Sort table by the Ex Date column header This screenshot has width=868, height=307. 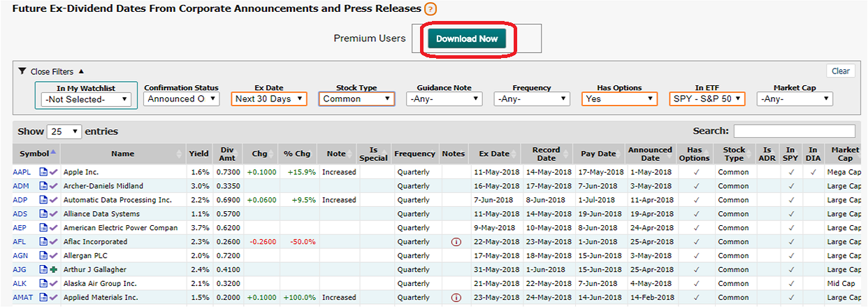[x=494, y=154]
